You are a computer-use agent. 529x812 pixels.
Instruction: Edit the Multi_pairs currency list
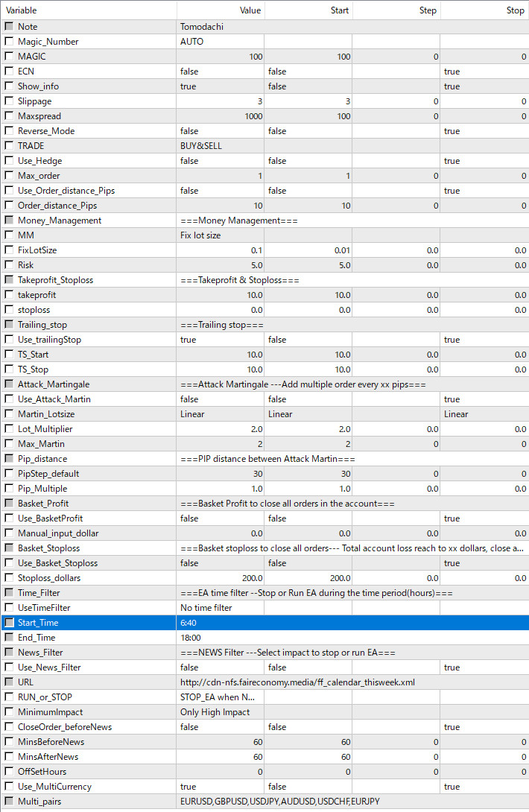pyautogui.click(x=352, y=801)
